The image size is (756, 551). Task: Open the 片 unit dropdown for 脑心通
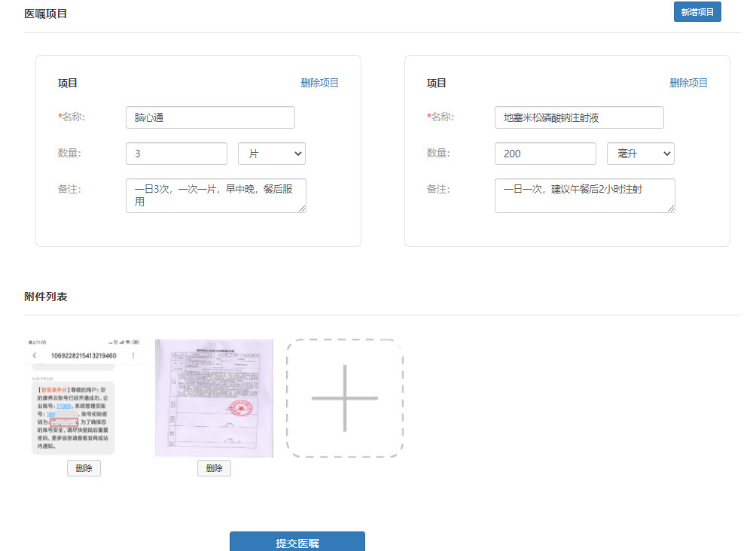point(271,154)
